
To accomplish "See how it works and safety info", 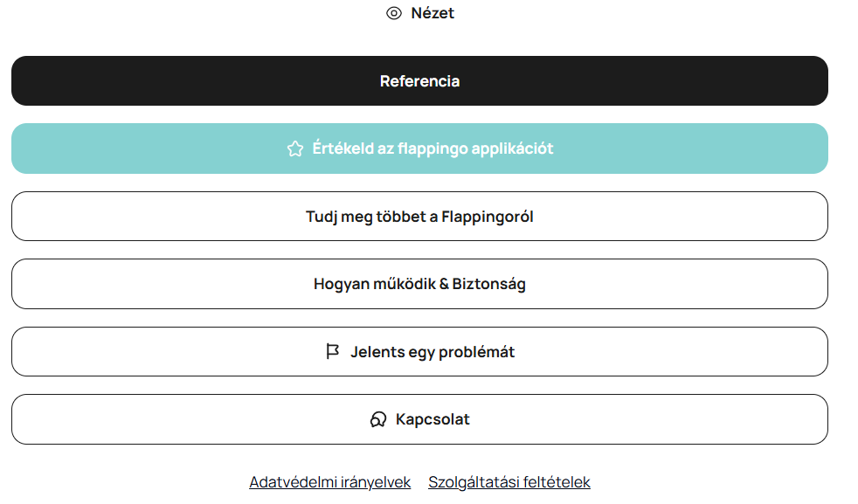I will tap(419, 284).
